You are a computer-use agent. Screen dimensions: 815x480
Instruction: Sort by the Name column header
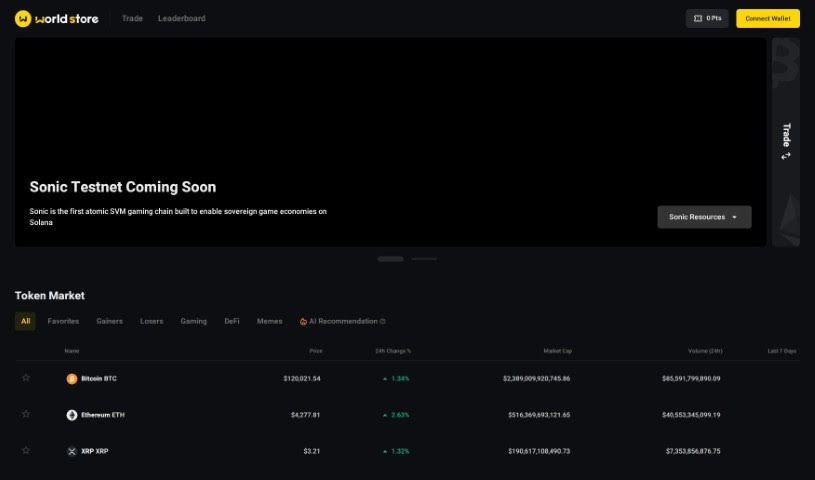click(x=72, y=351)
